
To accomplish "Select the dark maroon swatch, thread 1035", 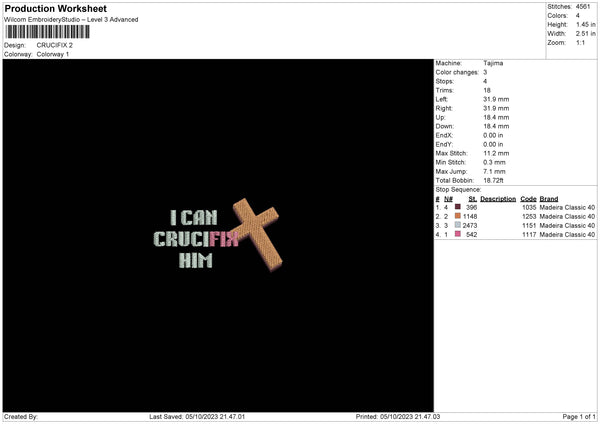I will (x=458, y=207).
